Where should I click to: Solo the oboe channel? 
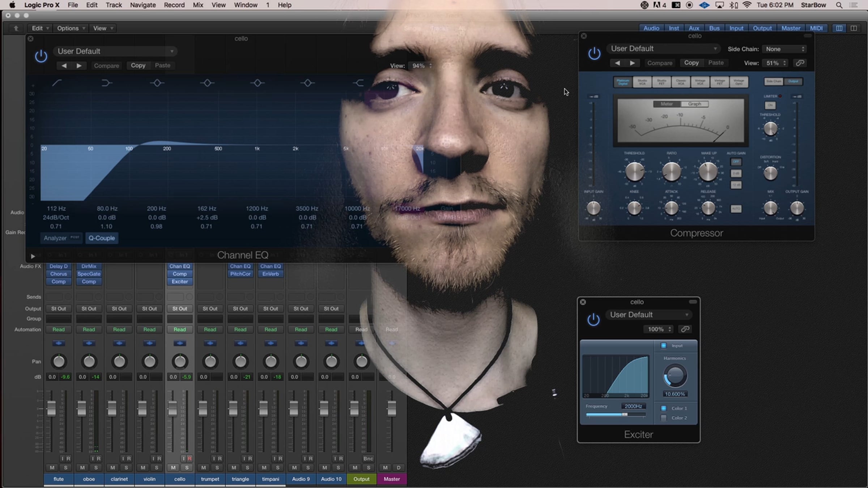[x=96, y=467]
